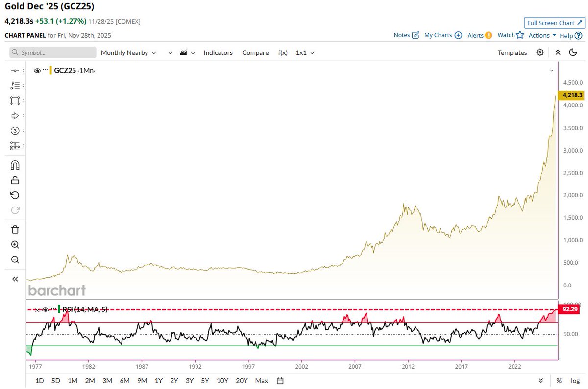Click the Watch link
Screen dimensions: 588x389
(x=506, y=35)
